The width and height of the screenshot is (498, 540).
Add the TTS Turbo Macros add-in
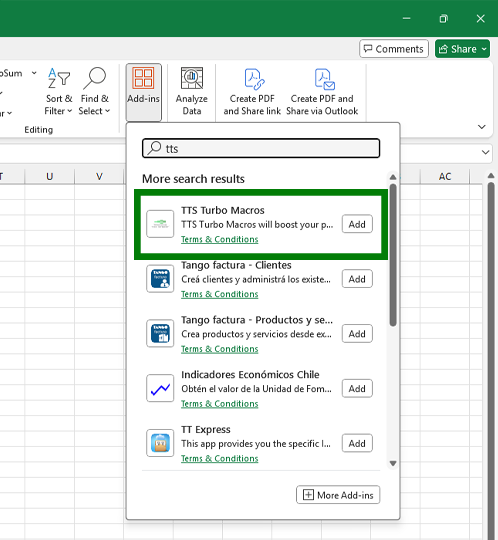[x=357, y=224]
